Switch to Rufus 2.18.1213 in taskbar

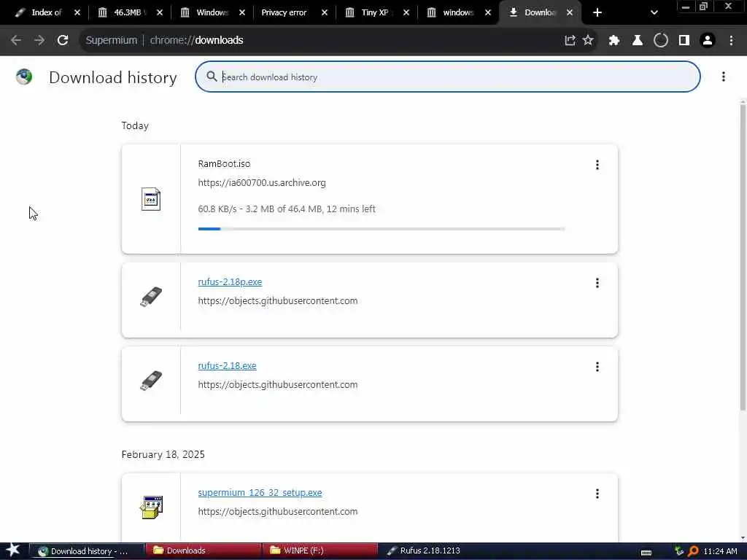click(x=436, y=551)
